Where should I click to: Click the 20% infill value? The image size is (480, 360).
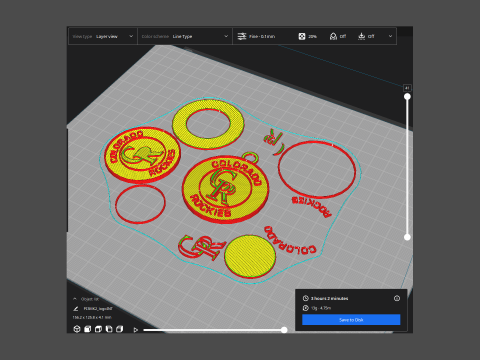point(312,36)
